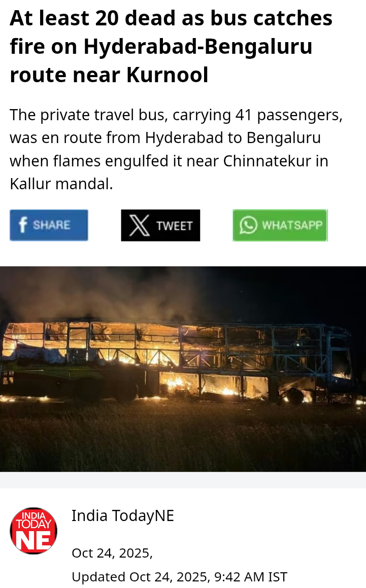Image resolution: width=366 pixels, height=588 pixels.
Task: Open the India TodayNE author name link
Action: coord(123,515)
